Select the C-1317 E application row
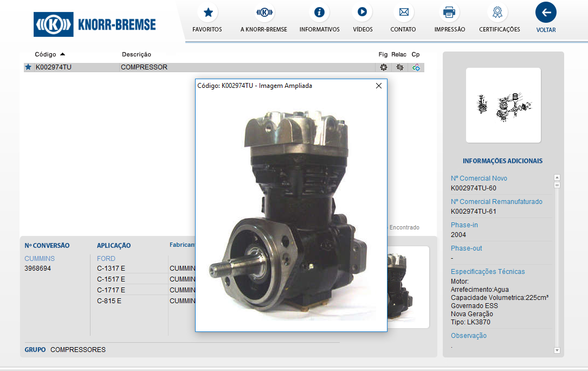 click(111, 268)
